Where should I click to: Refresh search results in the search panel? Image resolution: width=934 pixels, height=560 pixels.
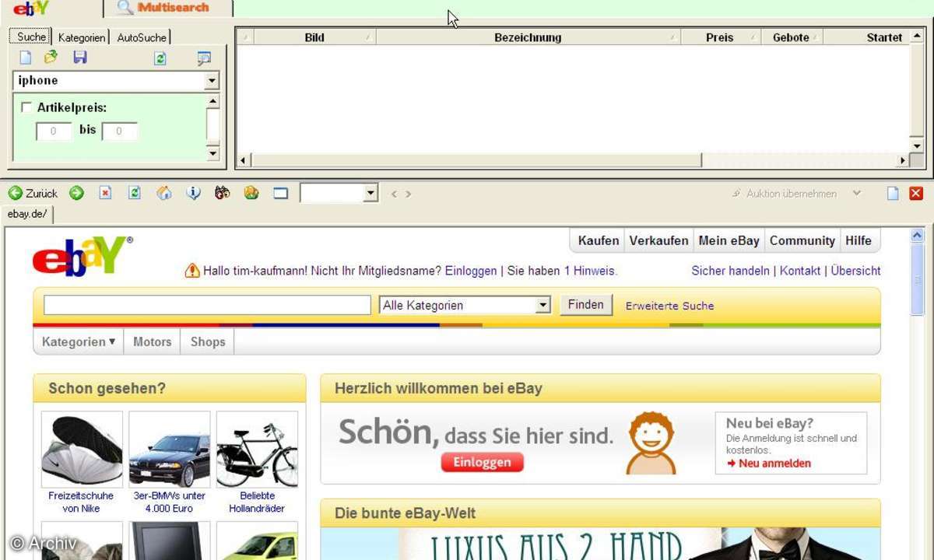pos(160,58)
